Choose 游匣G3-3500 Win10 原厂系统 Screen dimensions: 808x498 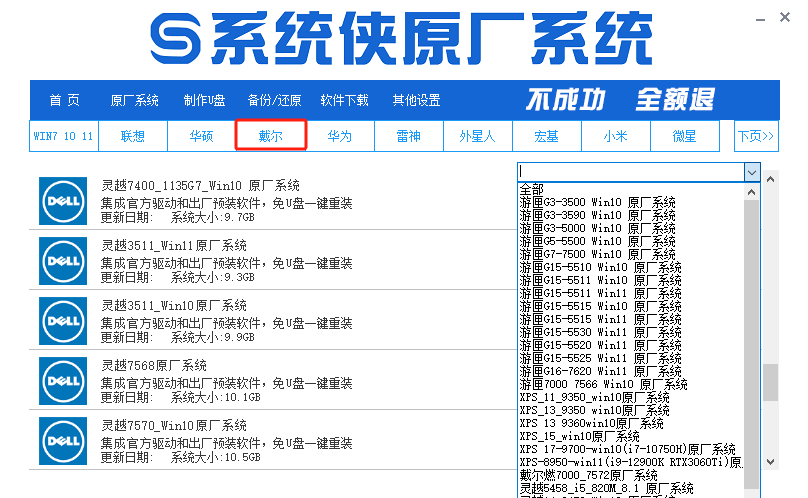(631, 202)
